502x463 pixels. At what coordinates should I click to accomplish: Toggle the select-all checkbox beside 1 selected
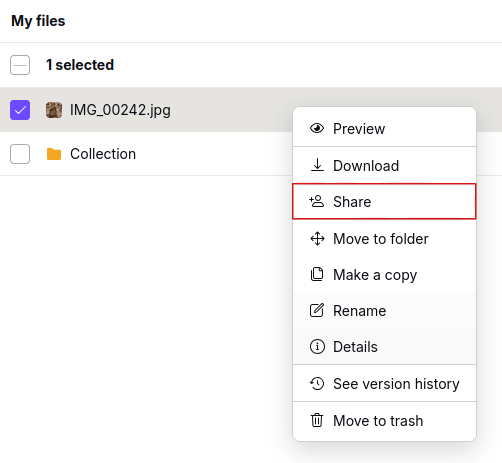click(x=20, y=65)
